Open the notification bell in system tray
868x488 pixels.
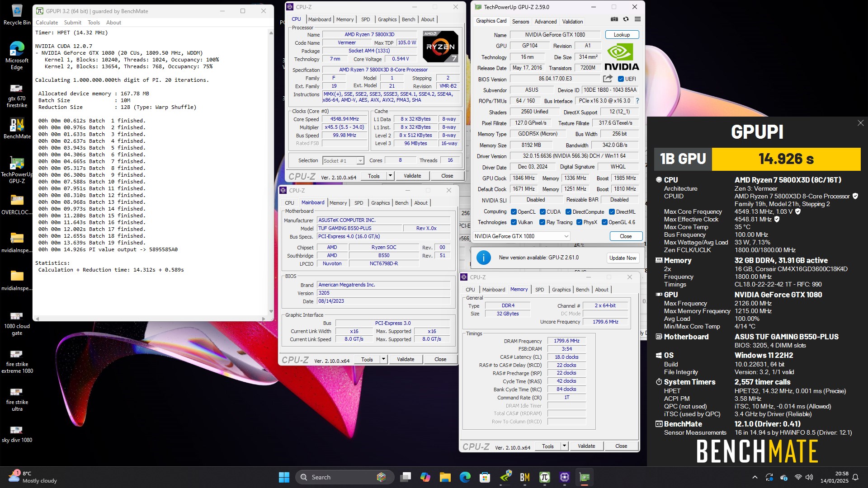pos(855,477)
